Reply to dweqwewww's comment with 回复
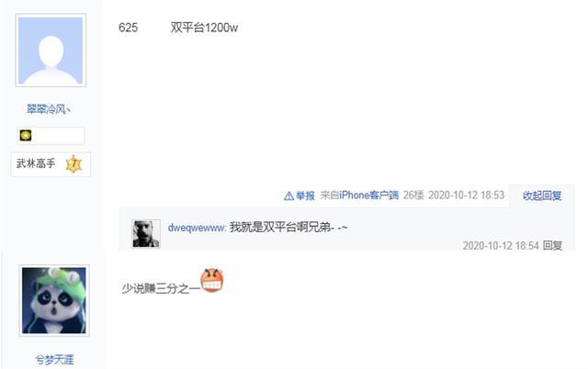Viewport: 588px width, 369px height. pos(552,246)
